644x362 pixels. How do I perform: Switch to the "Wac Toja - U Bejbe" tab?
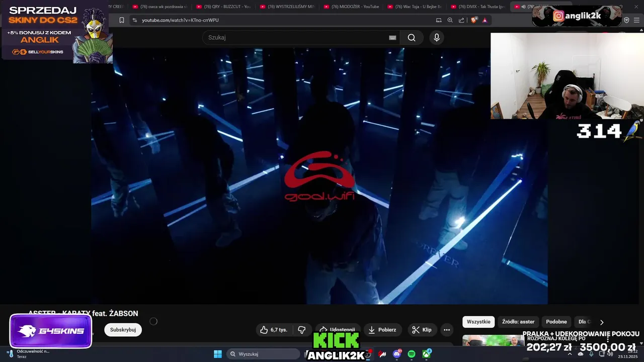[x=415, y=7]
